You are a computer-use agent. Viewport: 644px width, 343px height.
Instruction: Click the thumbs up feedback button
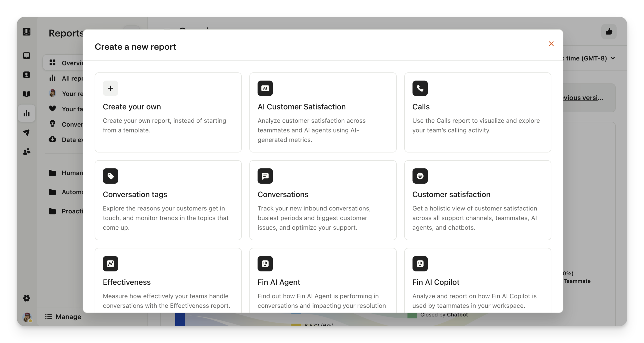[x=609, y=32]
